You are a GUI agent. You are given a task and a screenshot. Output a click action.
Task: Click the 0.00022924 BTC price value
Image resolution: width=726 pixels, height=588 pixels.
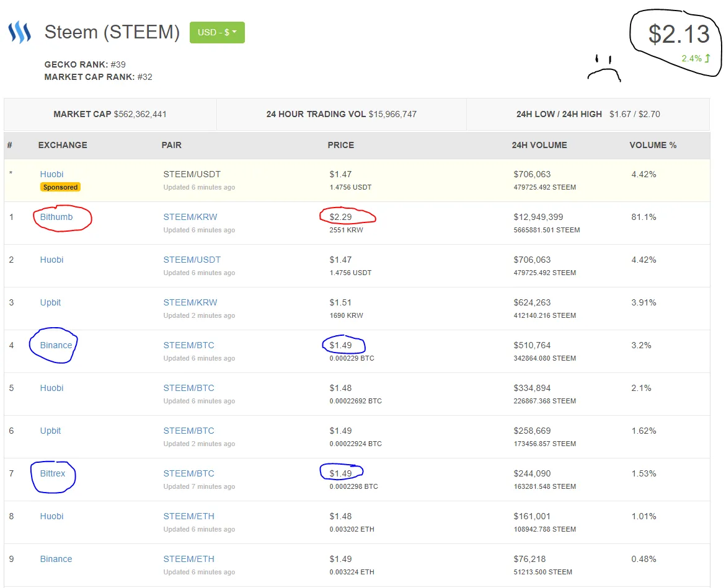pyautogui.click(x=356, y=444)
